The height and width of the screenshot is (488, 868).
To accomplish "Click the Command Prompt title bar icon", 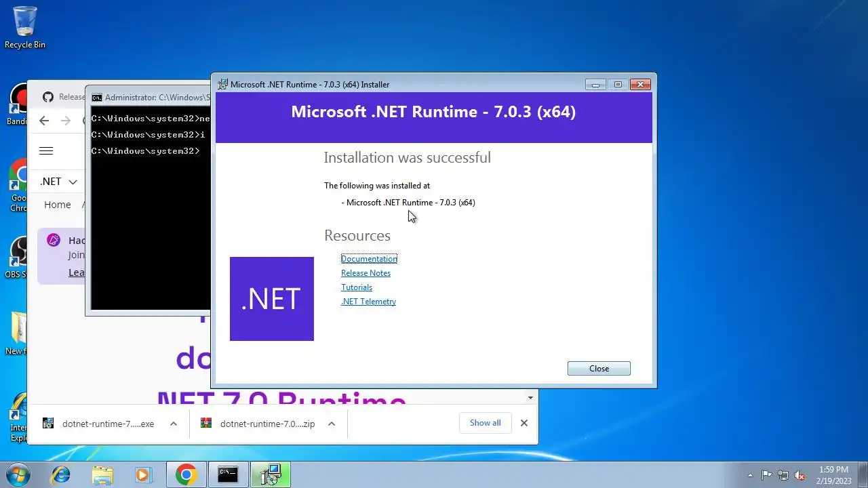I will pyautogui.click(x=97, y=98).
